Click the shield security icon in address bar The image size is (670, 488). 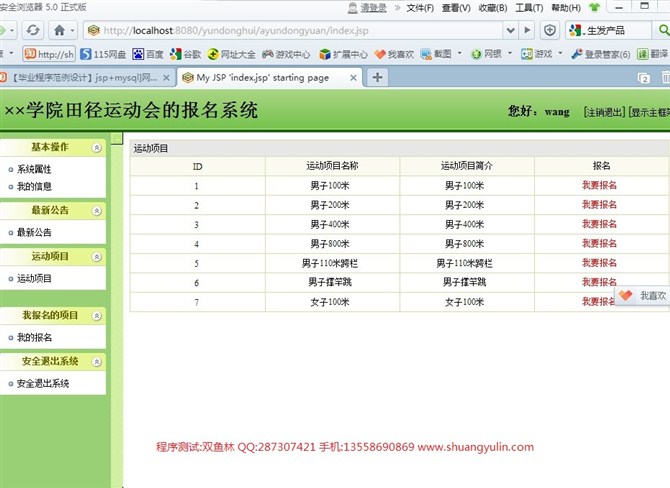point(550,30)
